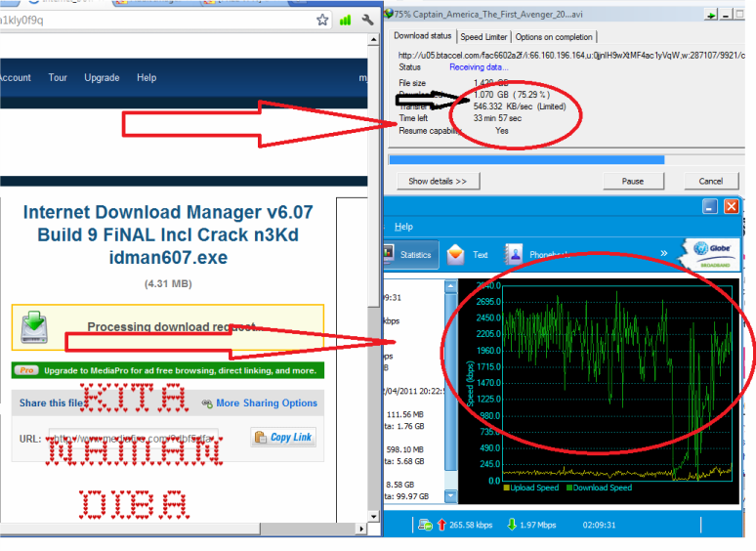The width and height of the screenshot is (756, 551).
Task: Click the speed graph in Statistics panel
Action: [617, 383]
